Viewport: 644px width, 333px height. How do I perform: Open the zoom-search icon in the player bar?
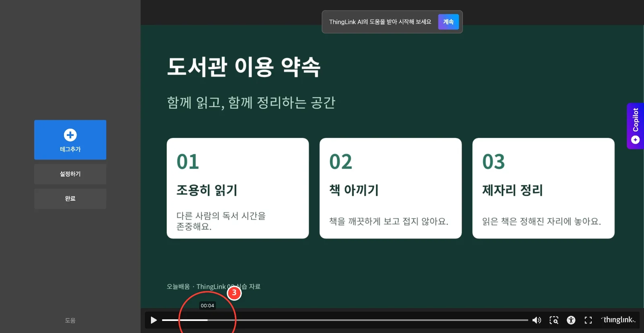[x=554, y=320]
